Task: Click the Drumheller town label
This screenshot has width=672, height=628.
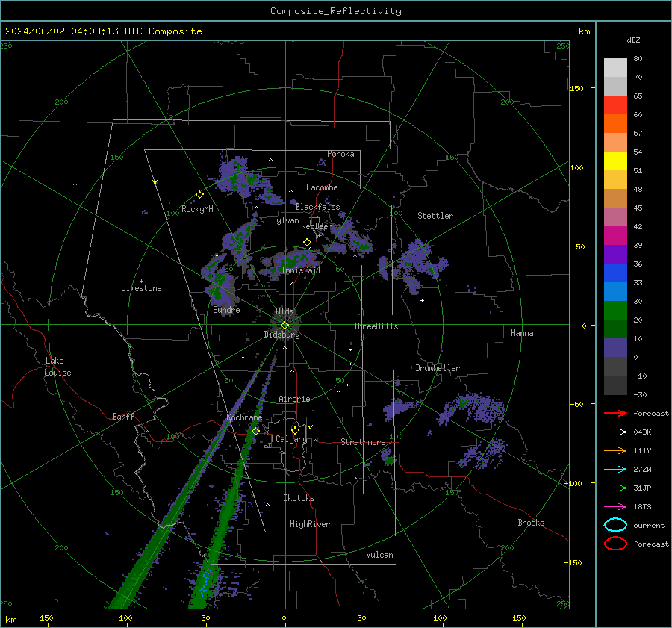Action: pyautogui.click(x=438, y=368)
